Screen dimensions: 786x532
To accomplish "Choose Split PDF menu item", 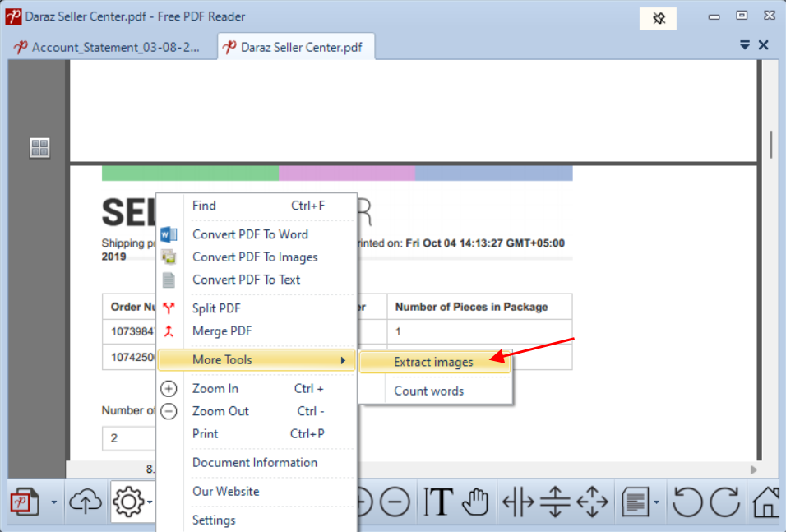I will point(257,308).
